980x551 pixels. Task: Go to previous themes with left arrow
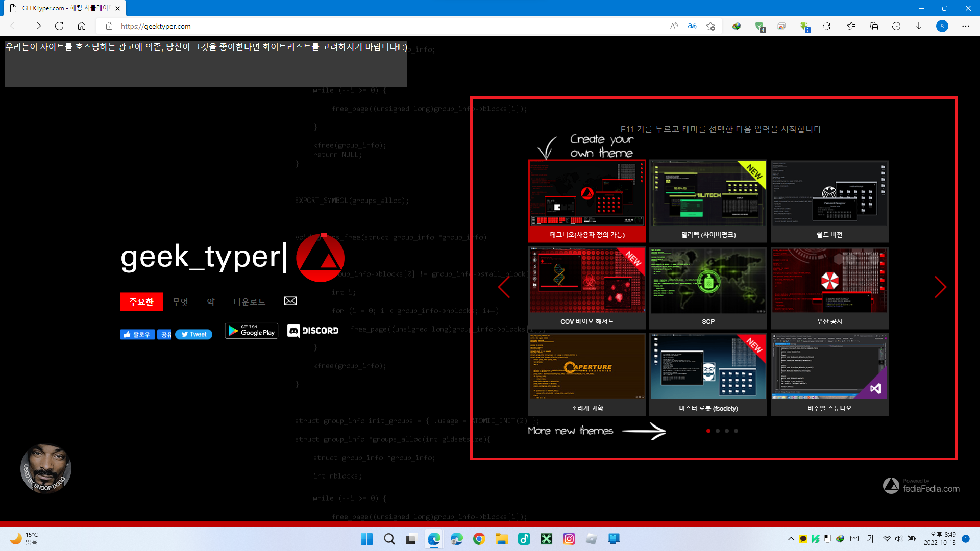(504, 287)
